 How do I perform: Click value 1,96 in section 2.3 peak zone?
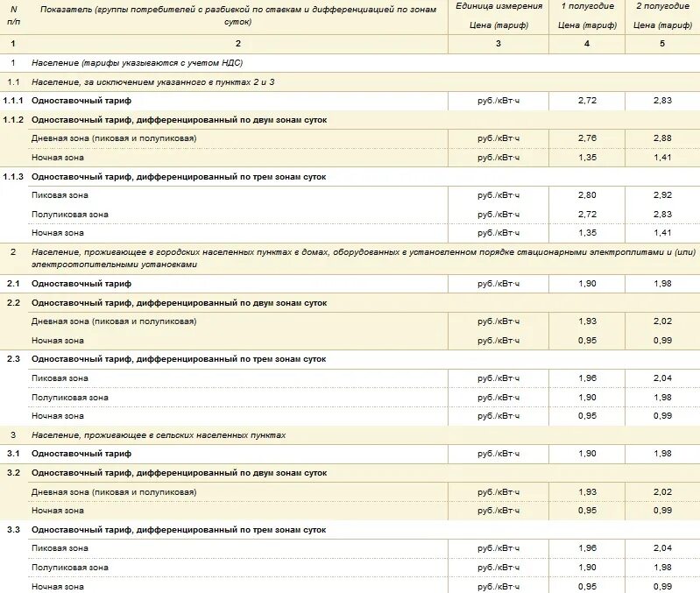click(587, 378)
